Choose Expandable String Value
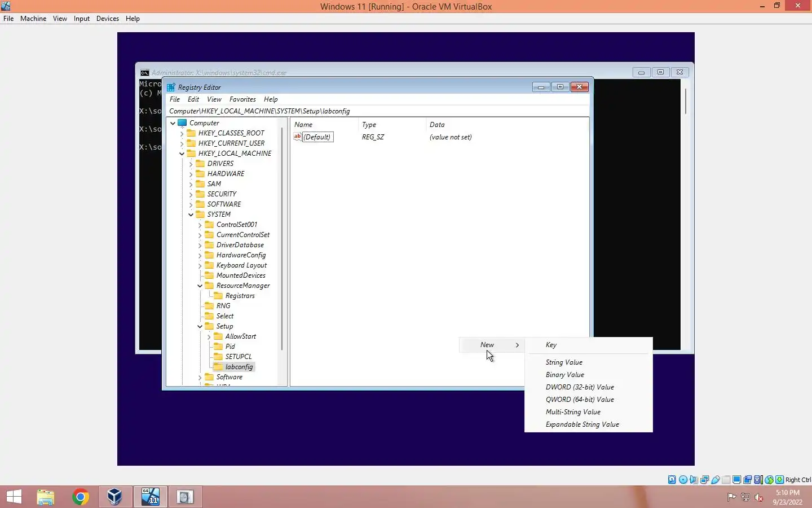Viewport: 812px width, 508px height. click(589, 424)
